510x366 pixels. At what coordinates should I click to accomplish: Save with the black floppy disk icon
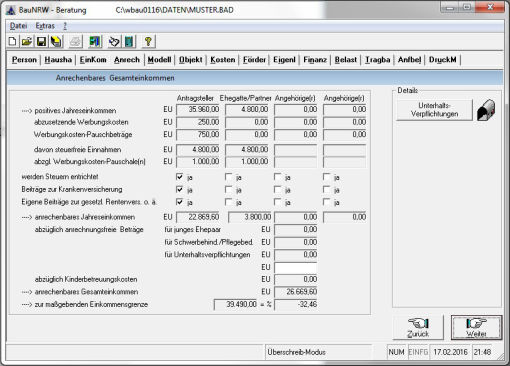(41, 42)
